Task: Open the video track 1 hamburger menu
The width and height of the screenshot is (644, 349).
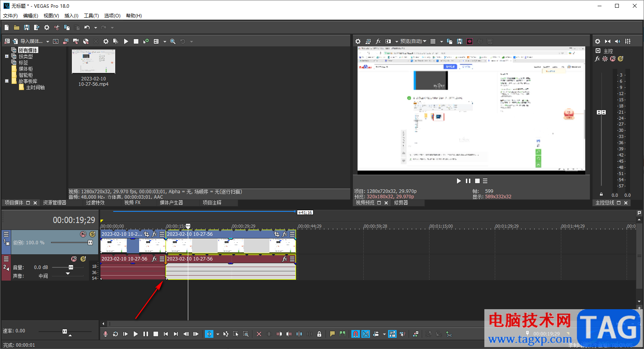Action: point(6,234)
